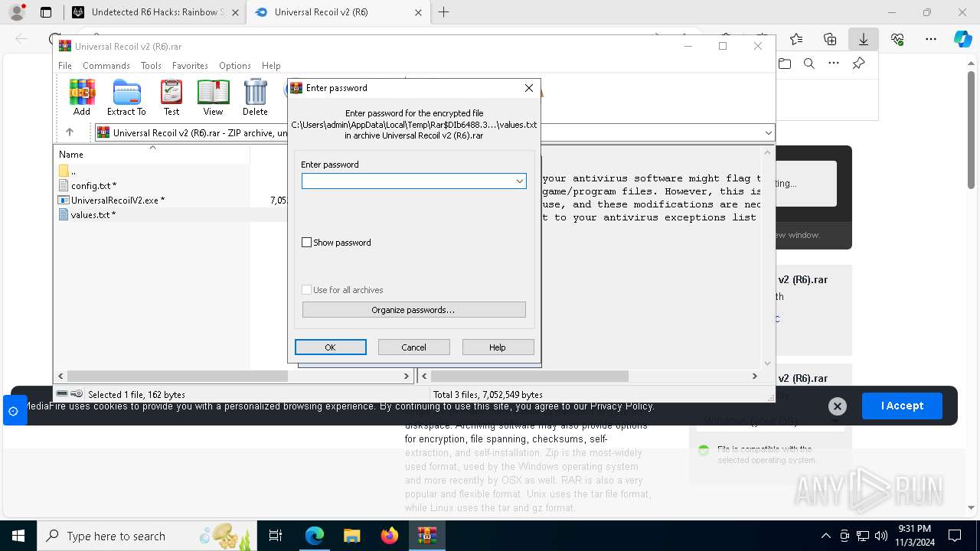Open the Edge Downloads icon
This screenshot has width=980, height=551.
tap(864, 39)
